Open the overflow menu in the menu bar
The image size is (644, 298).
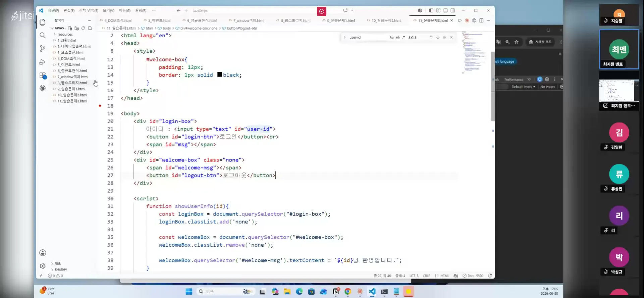point(154,11)
